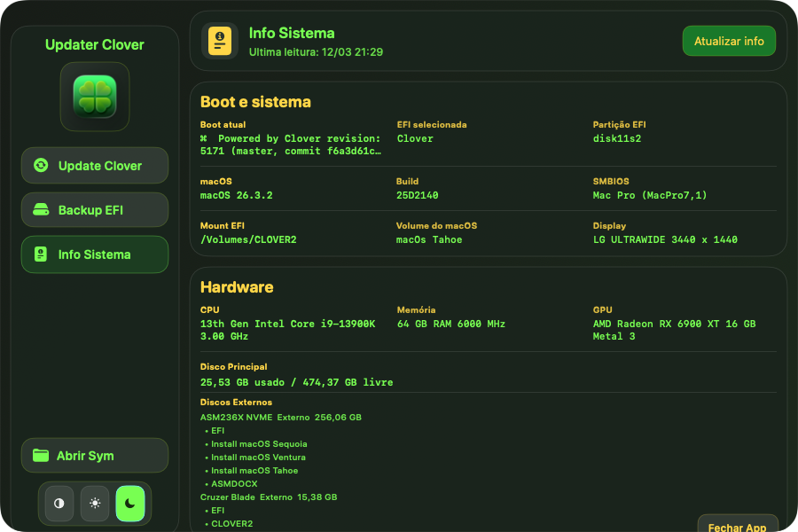Click the Install macOS Tahoe entry
The width and height of the screenshot is (798, 532).
pos(254,471)
